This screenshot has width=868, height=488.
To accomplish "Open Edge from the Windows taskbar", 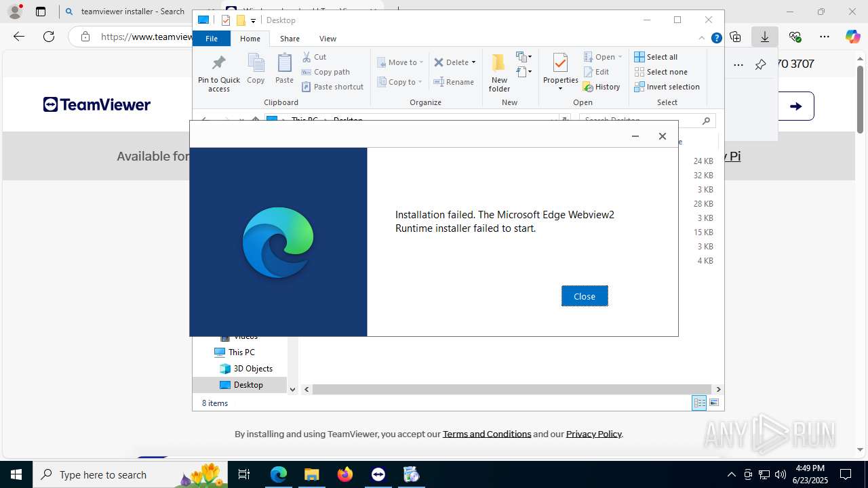I will pyautogui.click(x=279, y=474).
